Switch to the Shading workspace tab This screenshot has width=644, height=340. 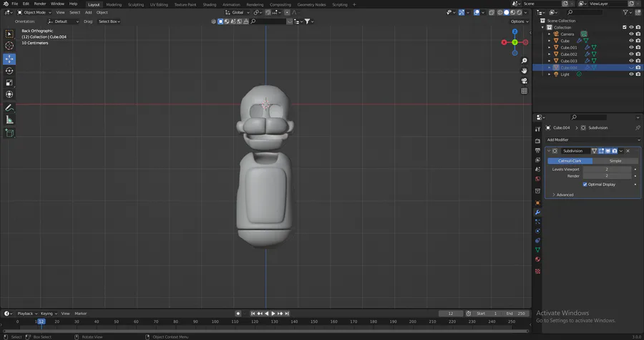pos(209,4)
